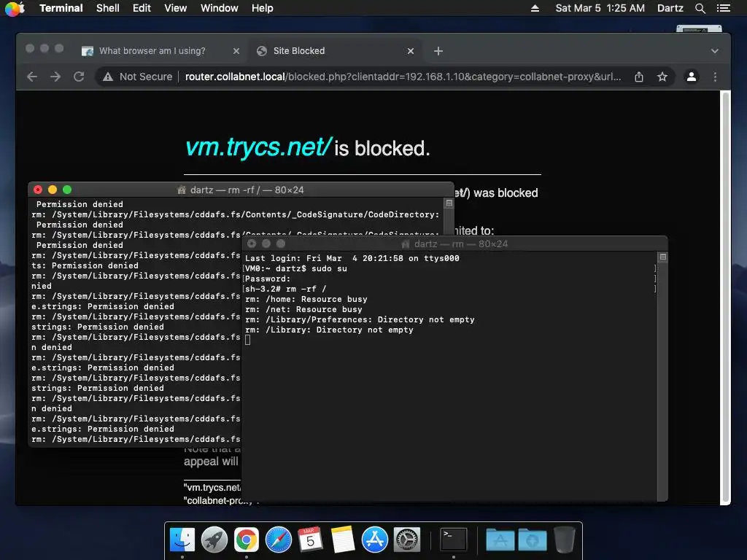The image size is (747, 560).
Task: Open Safari compass icon in Dock
Action: pos(278,540)
